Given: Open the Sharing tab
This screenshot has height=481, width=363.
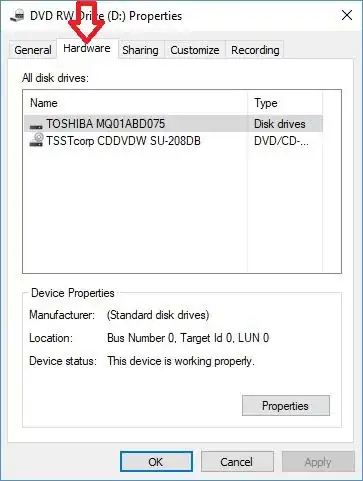Looking at the screenshot, I should (140, 50).
